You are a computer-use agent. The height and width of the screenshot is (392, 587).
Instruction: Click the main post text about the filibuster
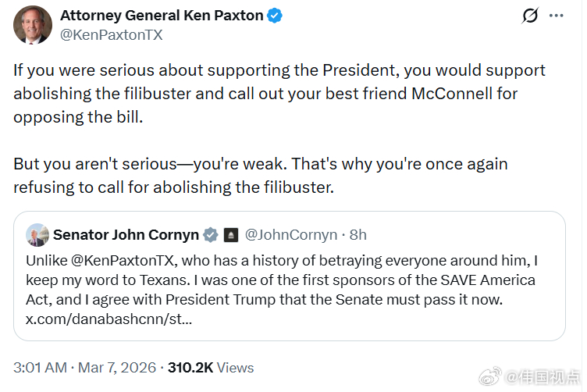click(x=279, y=94)
